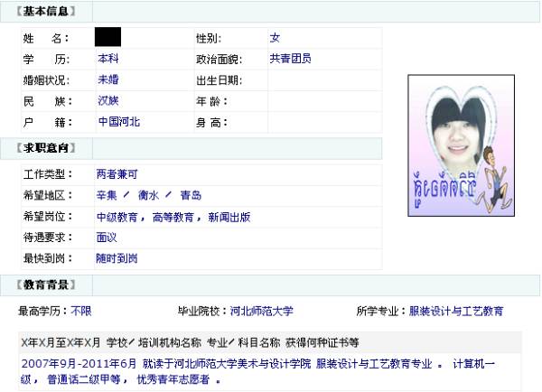Select the gender value 女
Image resolution: width=542 pixels, height=392 pixels.
click(275, 38)
